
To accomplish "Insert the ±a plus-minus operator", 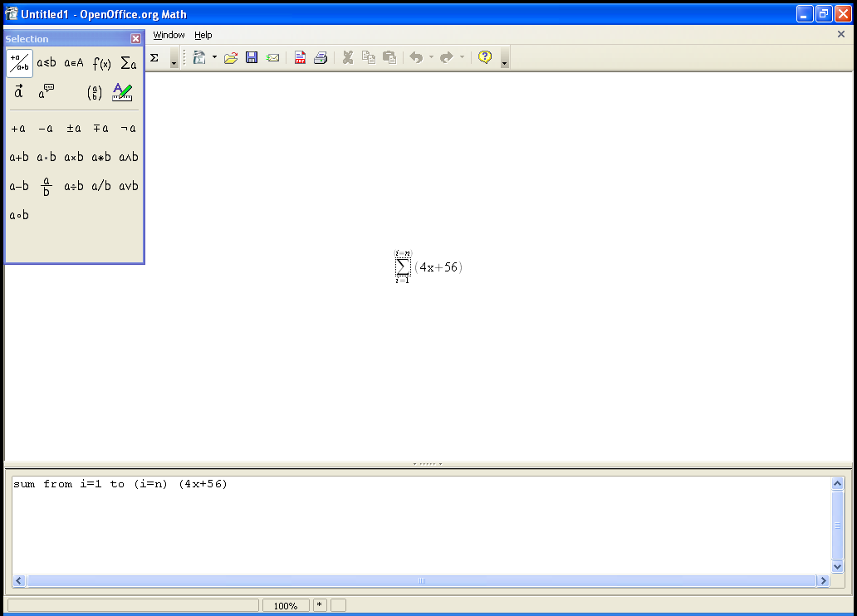I will point(73,129).
